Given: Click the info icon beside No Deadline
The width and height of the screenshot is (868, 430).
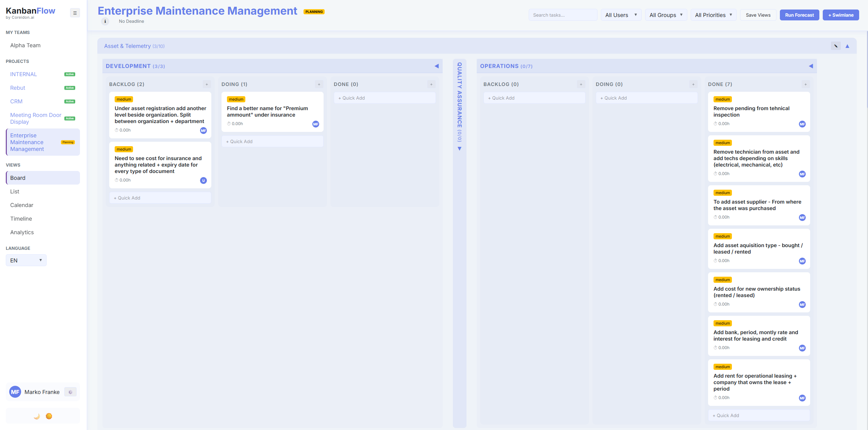Looking at the screenshot, I should tap(105, 21).
